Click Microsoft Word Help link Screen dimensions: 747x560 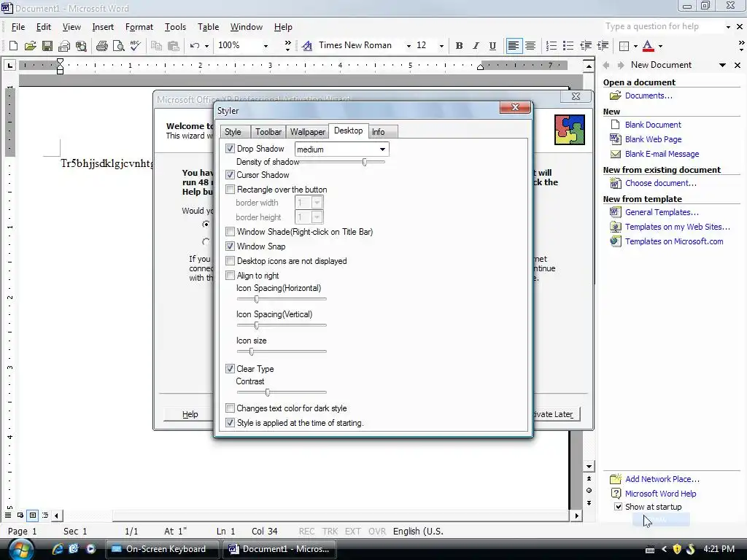pyautogui.click(x=660, y=494)
